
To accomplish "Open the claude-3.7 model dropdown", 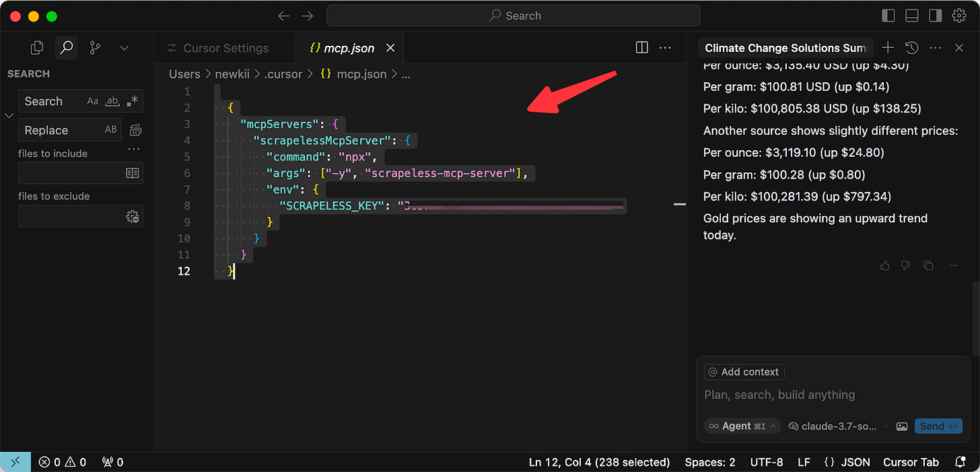I will click(837, 426).
